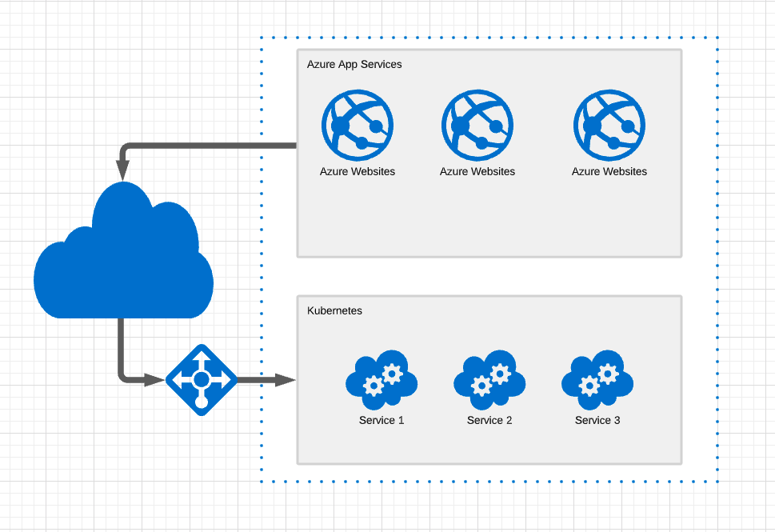Click the Service 1 cloud gears icon

click(x=382, y=379)
